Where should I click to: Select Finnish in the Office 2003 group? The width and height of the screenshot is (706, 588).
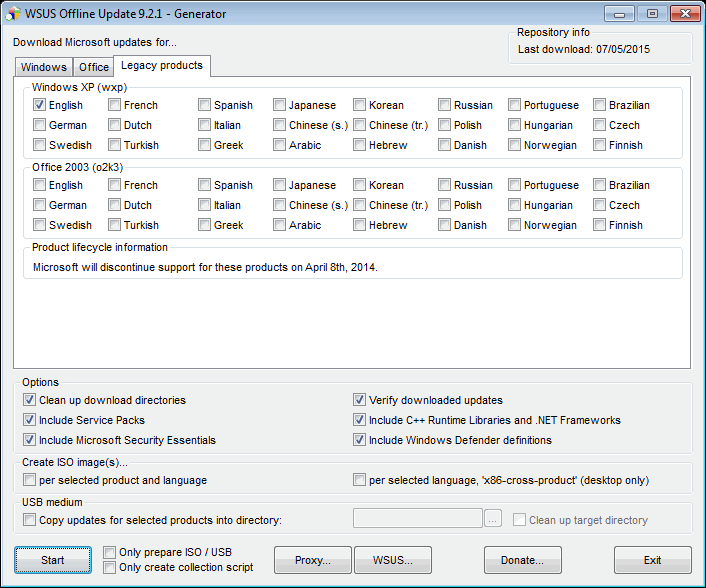click(600, 225)
